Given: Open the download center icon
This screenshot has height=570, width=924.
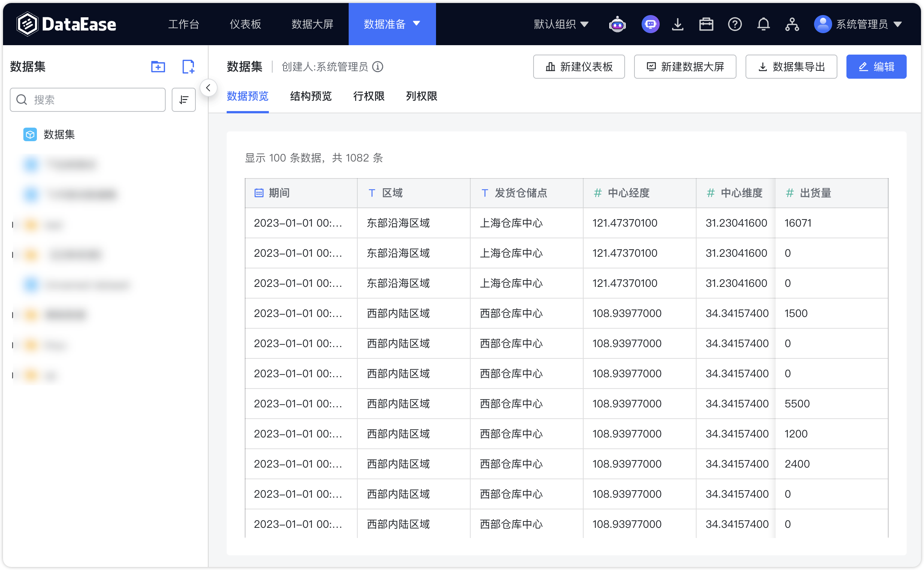Looking at the screenshot, I should coord(678,24).
